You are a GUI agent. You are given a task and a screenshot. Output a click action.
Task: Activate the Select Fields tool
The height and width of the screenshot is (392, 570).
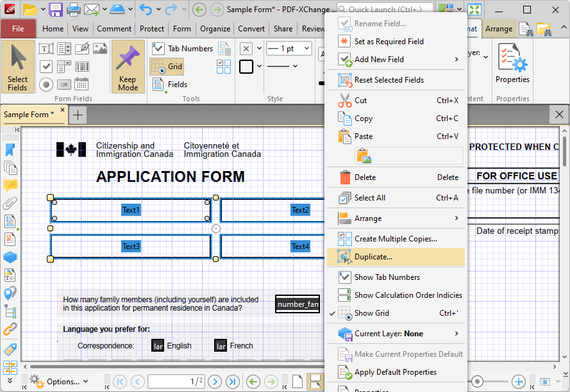pos(18,67)
